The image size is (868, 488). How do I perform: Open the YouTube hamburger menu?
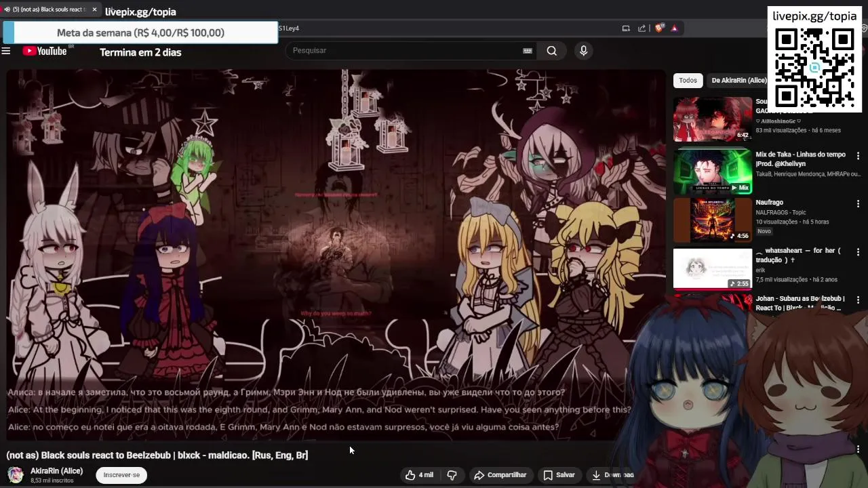[6, 51]
